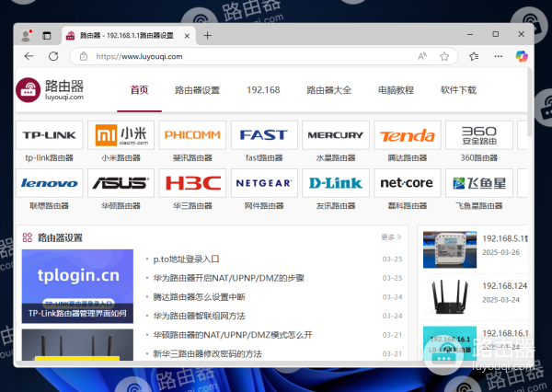Click the FAST brand logo
The image size is (552, 392).
pyautogui.click(x=264, y=135)
